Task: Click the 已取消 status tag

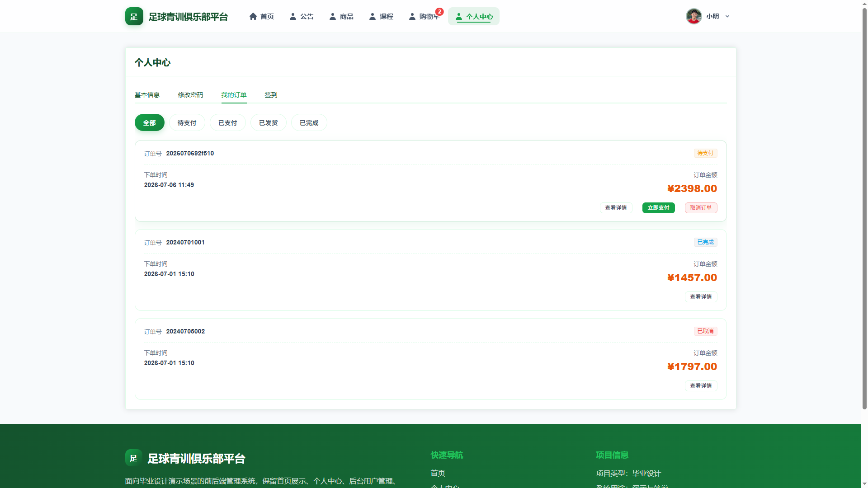Action: point(706,331)
